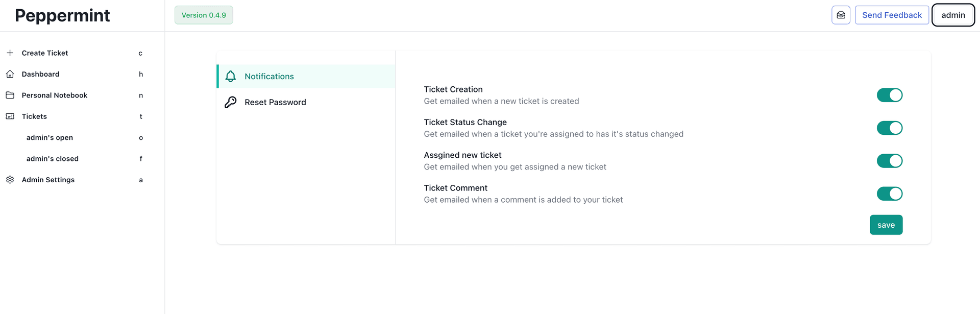The image size is (980, 314).
Task: Click the Version 0.4.9 badge
Action: point(204,15)
